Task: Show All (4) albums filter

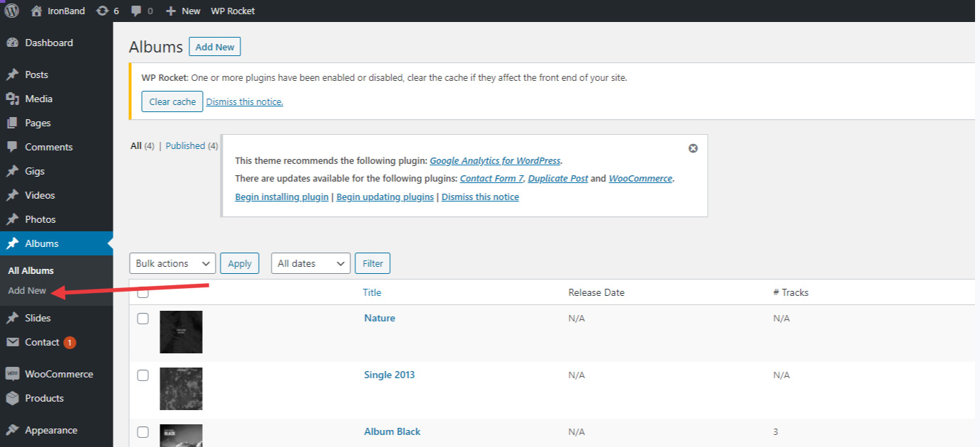Action: [x=142, y=145]
